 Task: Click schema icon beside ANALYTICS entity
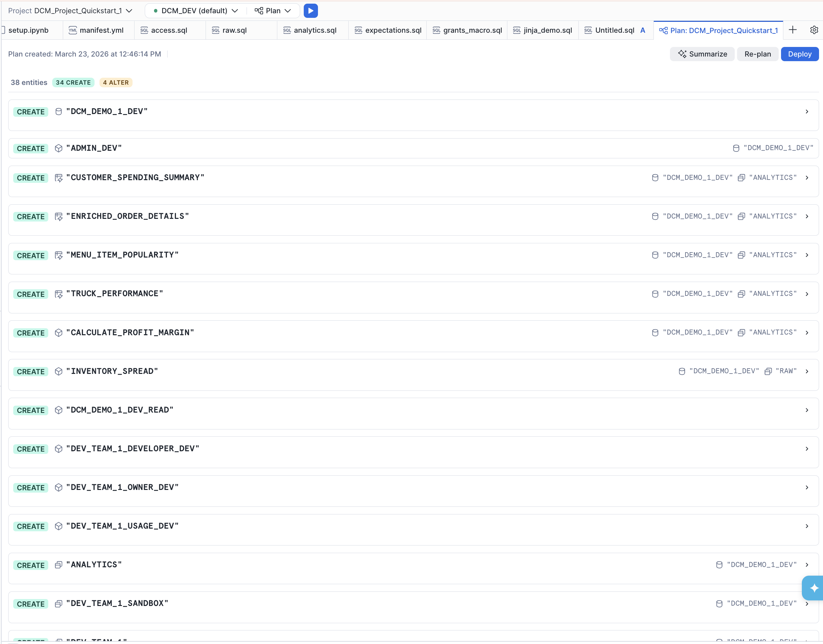coord(59,565)
